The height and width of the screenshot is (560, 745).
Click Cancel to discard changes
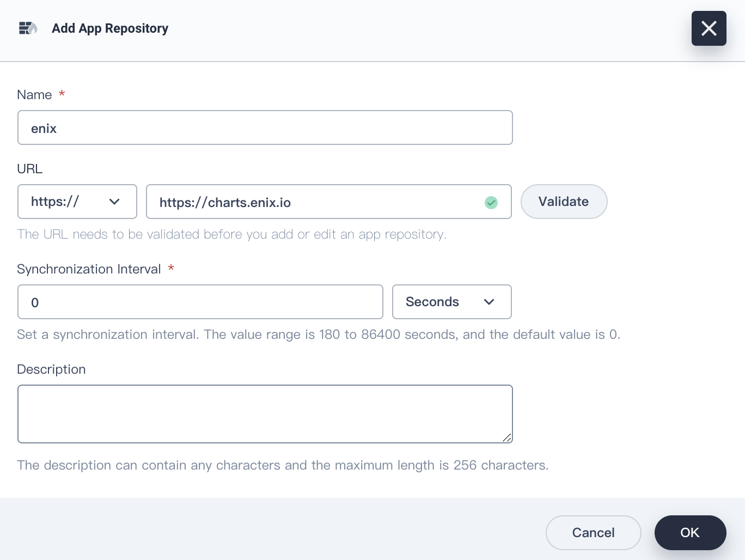(x=593, y=533)
